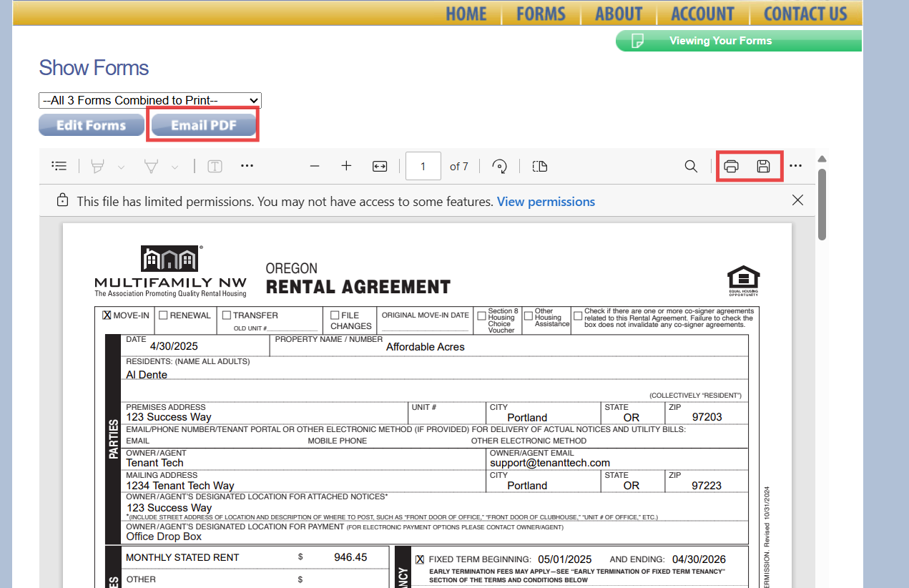Click the date value 4/30/2025
This screenshot has width=909, height=588.
click(174, 346)
